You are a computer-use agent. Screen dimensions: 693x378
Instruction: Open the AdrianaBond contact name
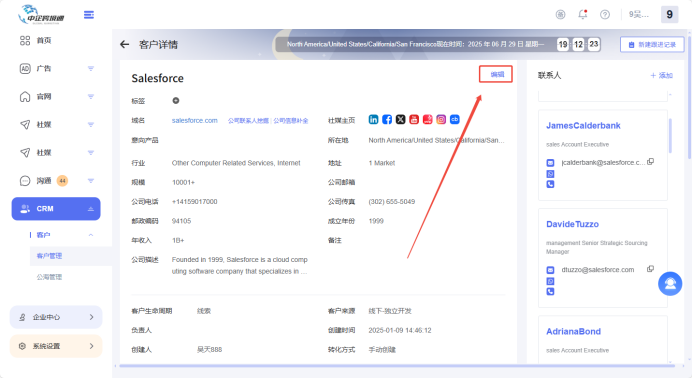tap(573, 332)
